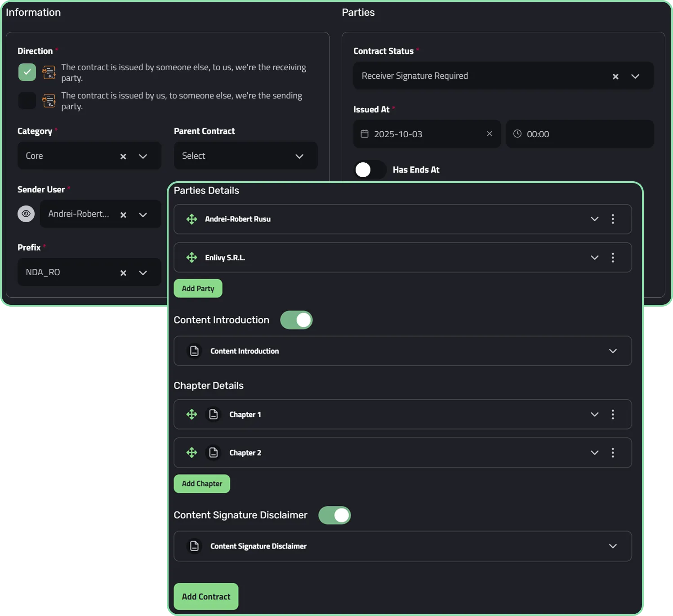The image size is (673, 616).
Task: Click the 00:00 time field
Action: pos(580,134)
